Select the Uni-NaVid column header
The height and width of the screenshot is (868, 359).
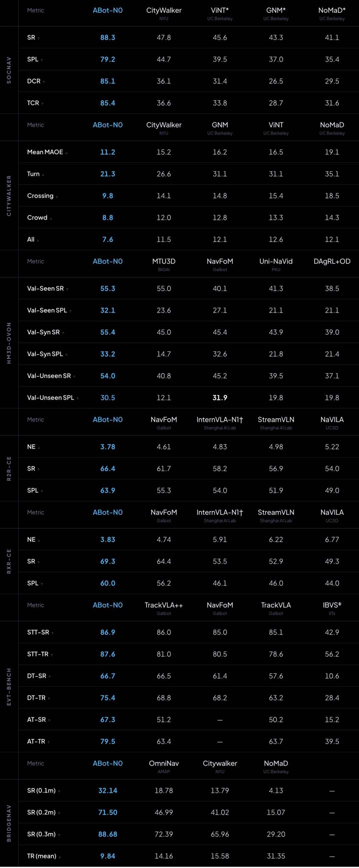pyautogui.click(x=276, y=262)
